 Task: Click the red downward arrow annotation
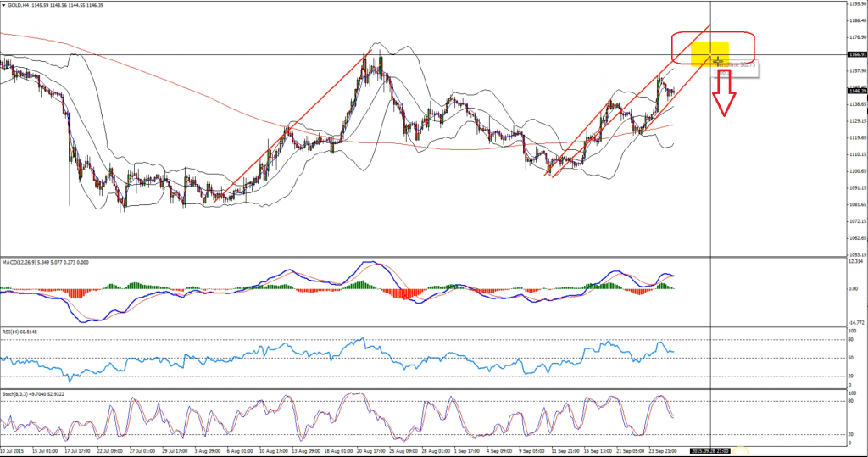tap(723, 102)
